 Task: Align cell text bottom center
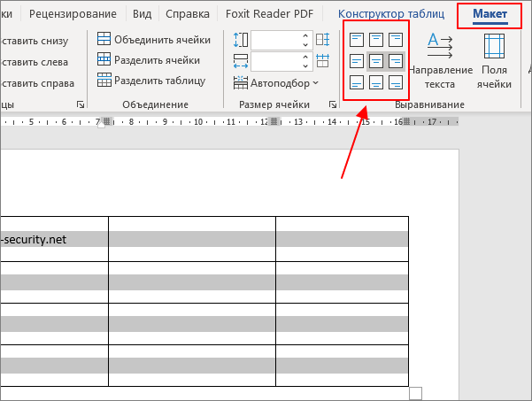[376, 82]
